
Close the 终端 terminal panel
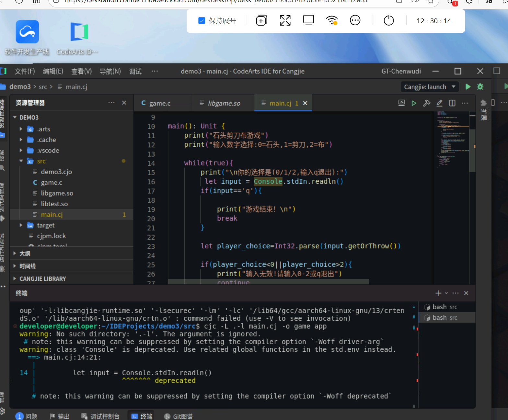click(466, 293)
